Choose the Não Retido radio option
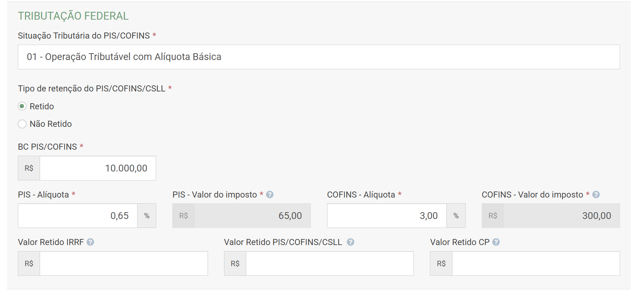The image size is (644, 294). (x=22, y=124)
